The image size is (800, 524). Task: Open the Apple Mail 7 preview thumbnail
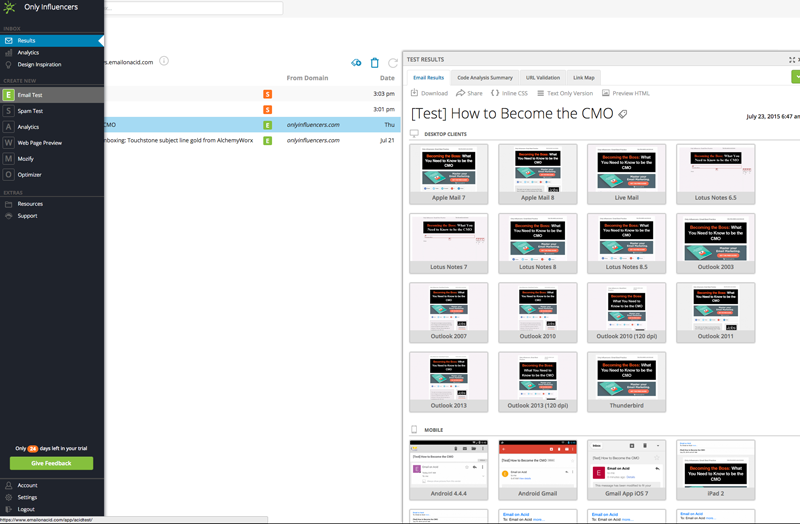point(448,174)
